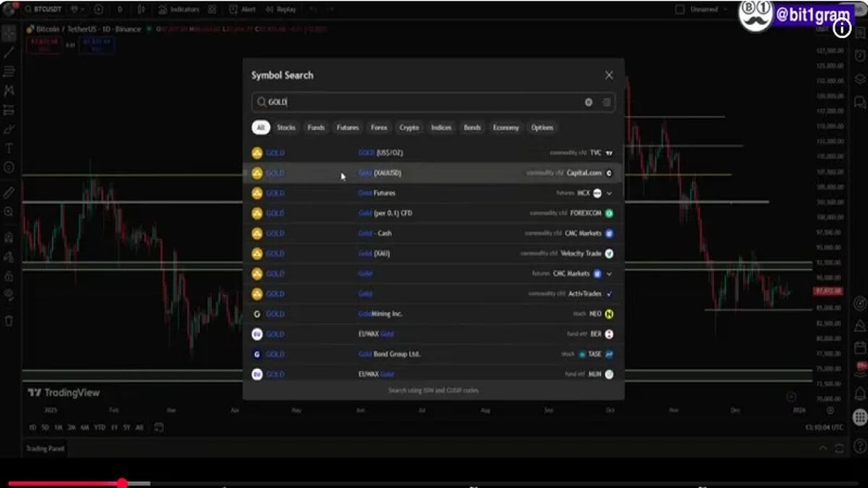Toggle magnet mode in left toolbar

[9, 237]
